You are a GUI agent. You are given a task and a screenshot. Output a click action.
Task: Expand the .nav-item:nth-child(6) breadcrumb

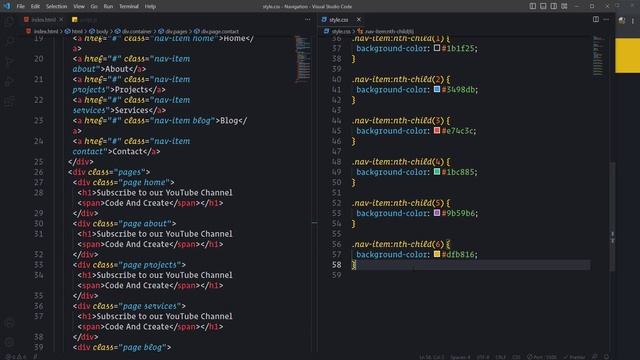pyautogui.click(x=386, y=31)
